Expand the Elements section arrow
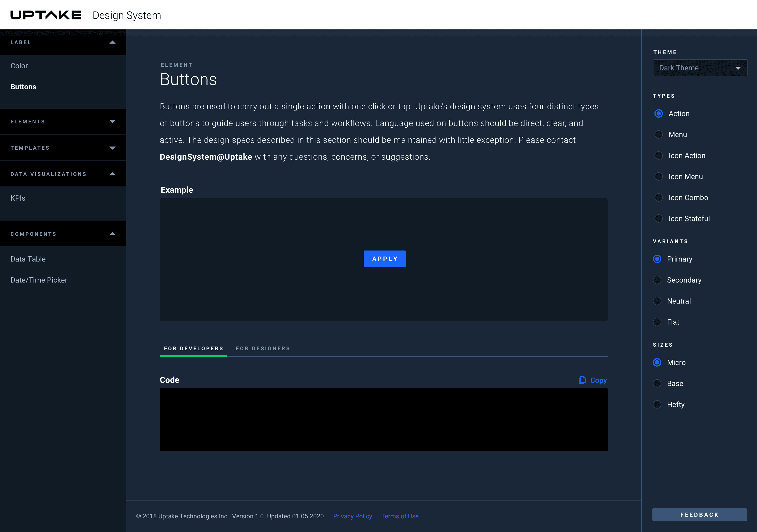The height and width of the screenshot is (532, 757). click(112, 122)
